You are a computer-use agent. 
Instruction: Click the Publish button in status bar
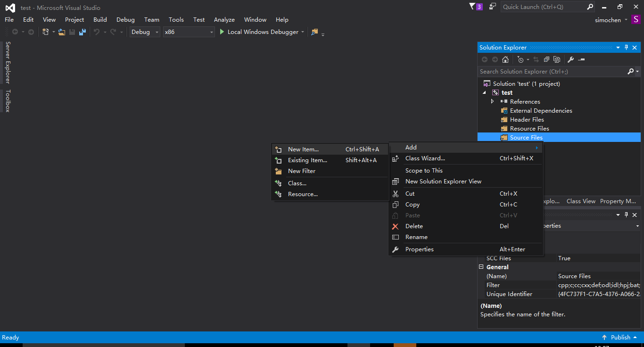pyautogui.click(x=620, y=338)
